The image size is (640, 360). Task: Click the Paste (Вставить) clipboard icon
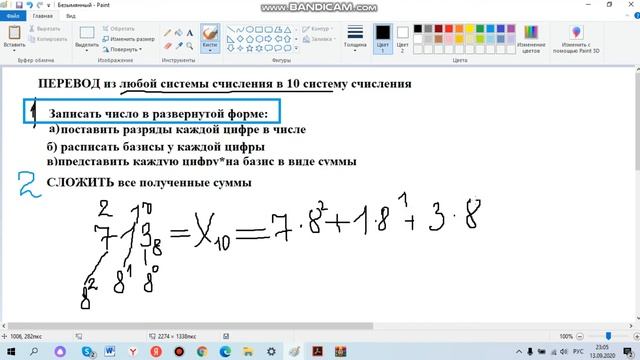point(14,32)
